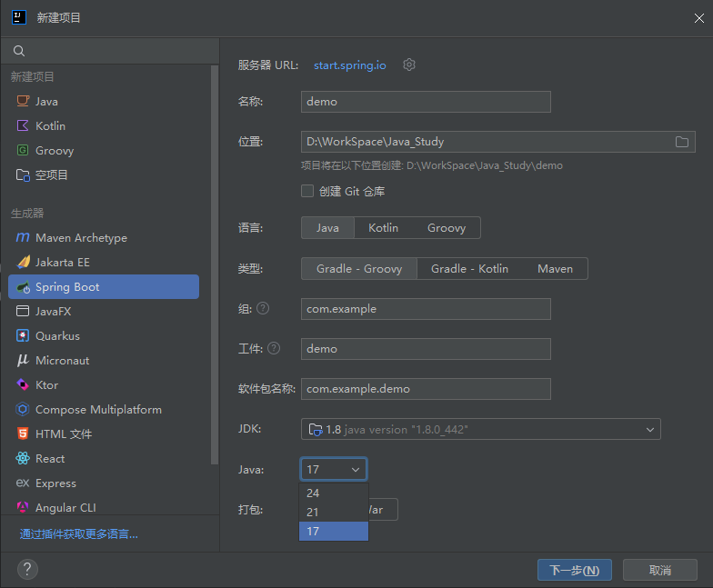This screenshot has height=588, width=713.
Task: Click the HTML5 file icon
Action: tap(23, 434)
